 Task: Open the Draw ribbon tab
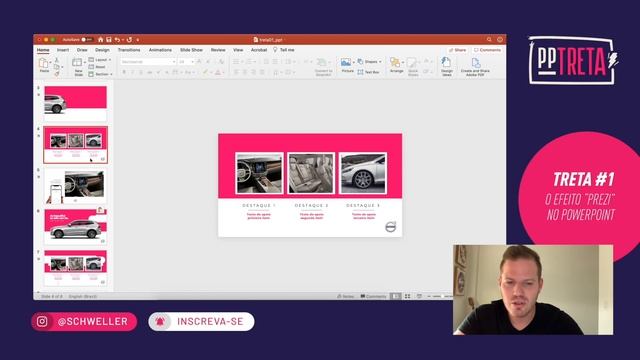pyautogui.click(x=82, y=50)
